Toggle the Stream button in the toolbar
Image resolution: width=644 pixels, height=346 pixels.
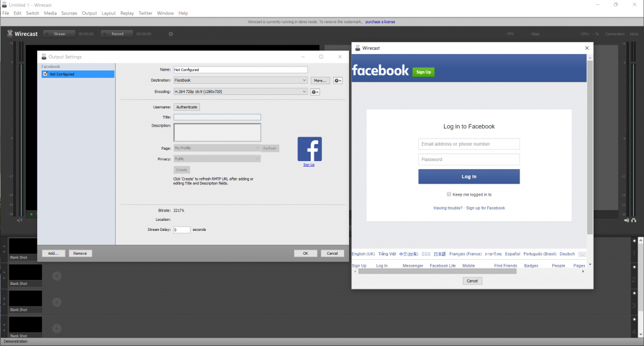59,34
